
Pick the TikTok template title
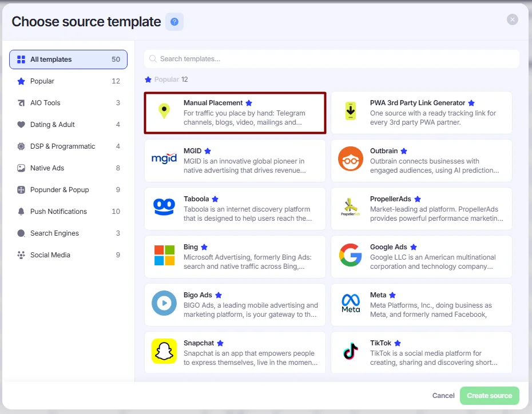380,343
